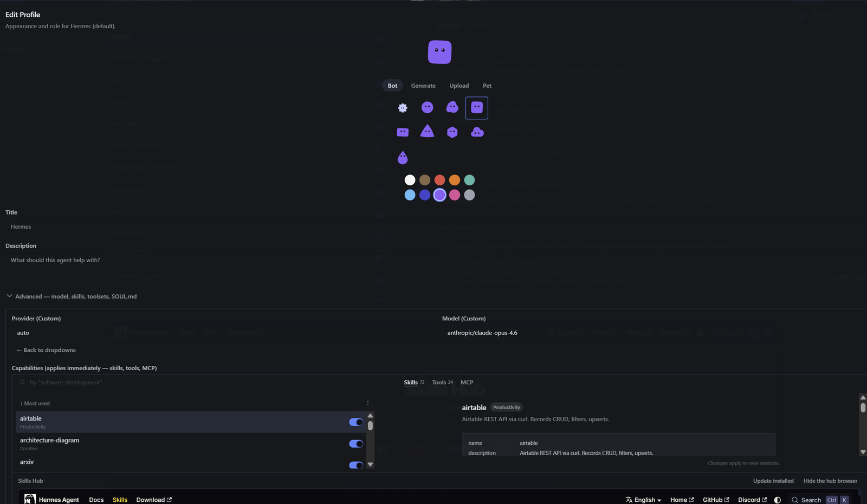
Task: Open Docs in the hub browser
Action: coord(96,500)
